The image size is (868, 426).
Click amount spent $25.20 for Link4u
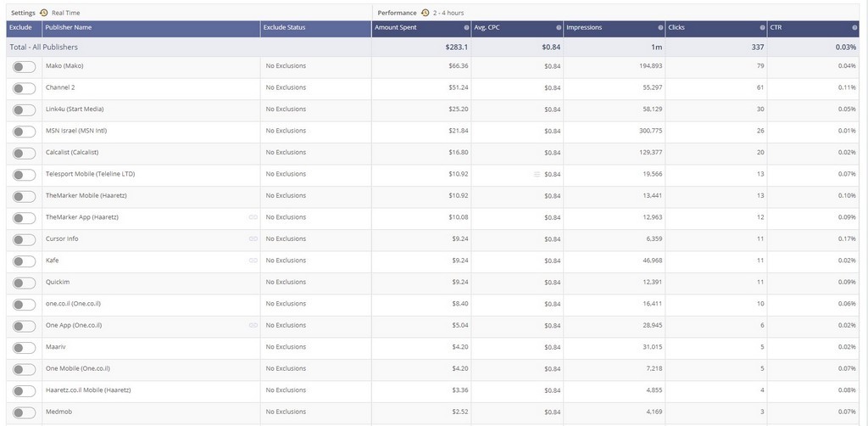(x=459, y=109)
